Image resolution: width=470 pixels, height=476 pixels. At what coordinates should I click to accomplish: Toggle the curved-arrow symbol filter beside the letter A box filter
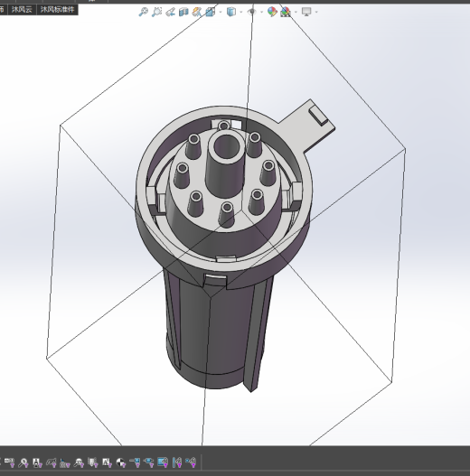tap(51, 462)
